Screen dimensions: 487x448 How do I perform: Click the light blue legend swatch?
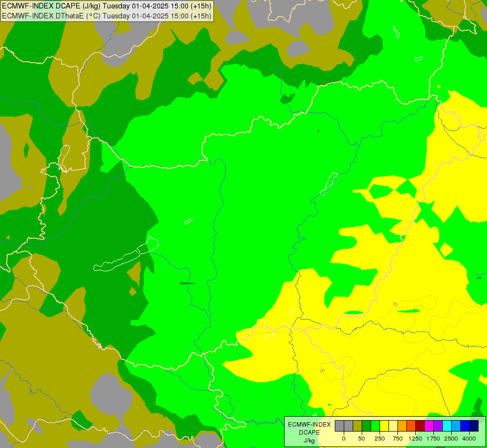(456, 426)
